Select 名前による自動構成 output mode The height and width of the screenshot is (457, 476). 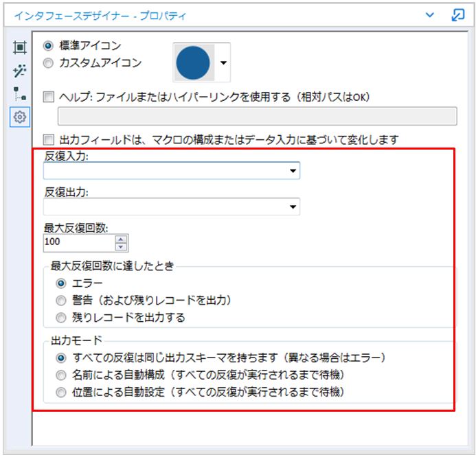pyautogui.click(x=62, y=375)
